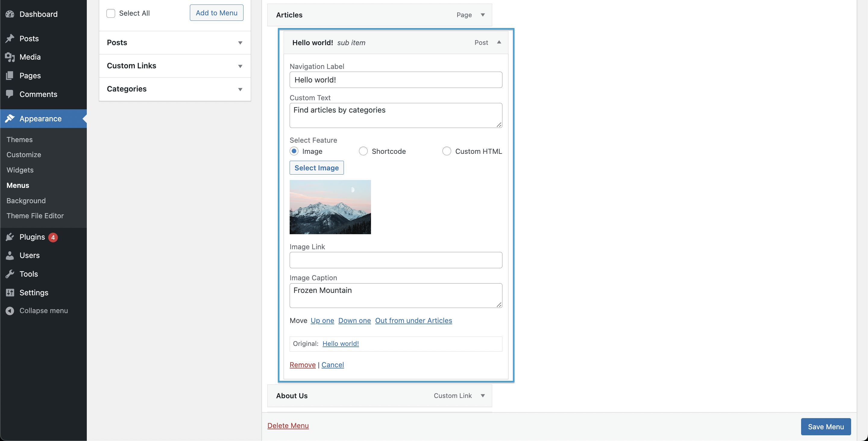
Task: Click the Dashboard gauge icon
Action: click(x=10, y=14)
